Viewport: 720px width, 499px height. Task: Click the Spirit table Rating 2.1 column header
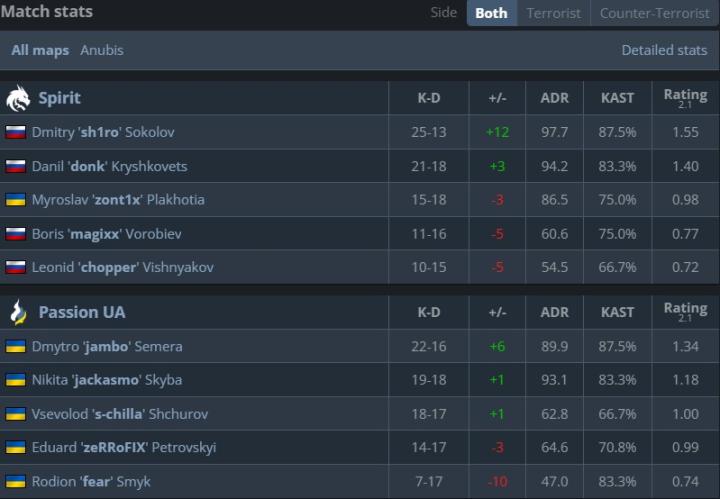click(x=685, y=98)
